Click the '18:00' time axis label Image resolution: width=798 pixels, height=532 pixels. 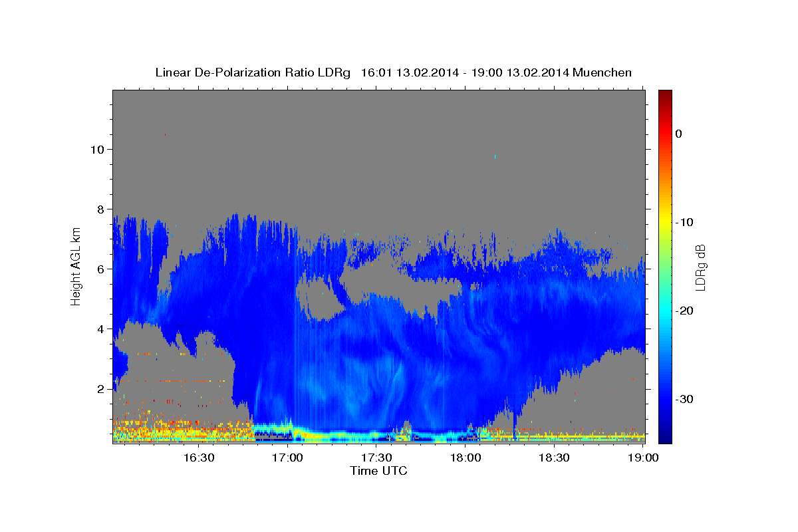pyautogui.click(x=466, y=458)
